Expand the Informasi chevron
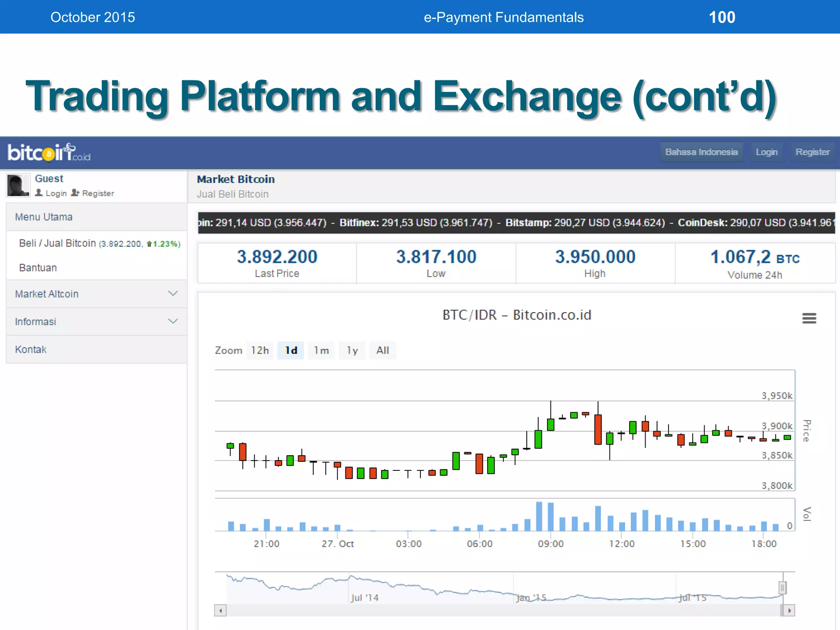Image resolution: width=840 pixels, height=630 pixels. pyautogui.click(x=173, y=321)
